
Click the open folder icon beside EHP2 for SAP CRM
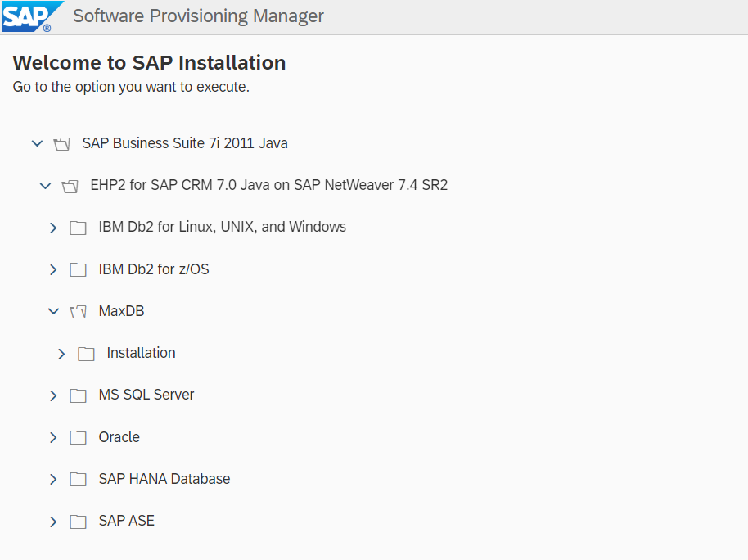(70, 186)
